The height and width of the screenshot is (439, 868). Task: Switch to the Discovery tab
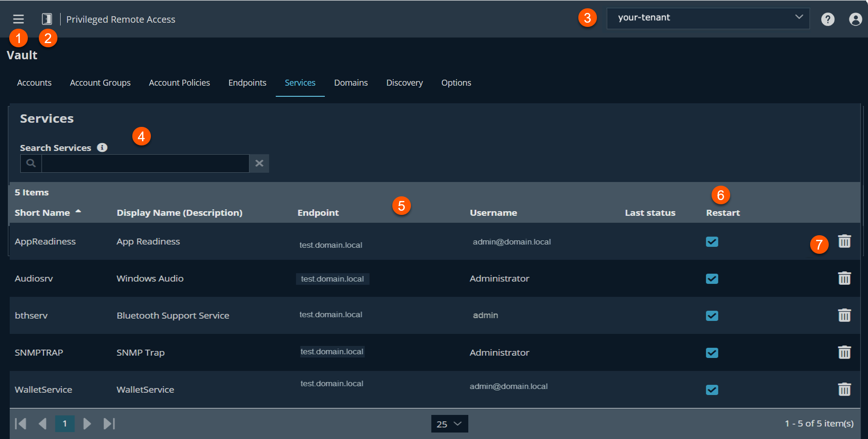(x=404, y=82)
